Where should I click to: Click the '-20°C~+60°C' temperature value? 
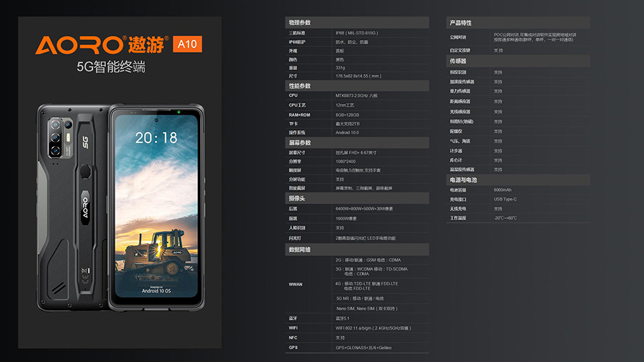pyautogui.click(x=506, y=218)
